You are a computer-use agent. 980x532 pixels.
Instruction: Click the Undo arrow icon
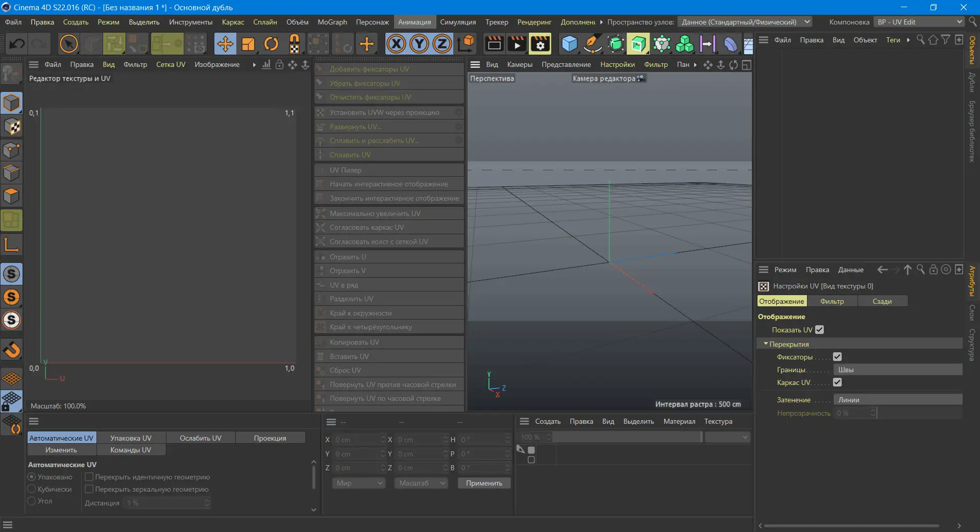[17, 44]
